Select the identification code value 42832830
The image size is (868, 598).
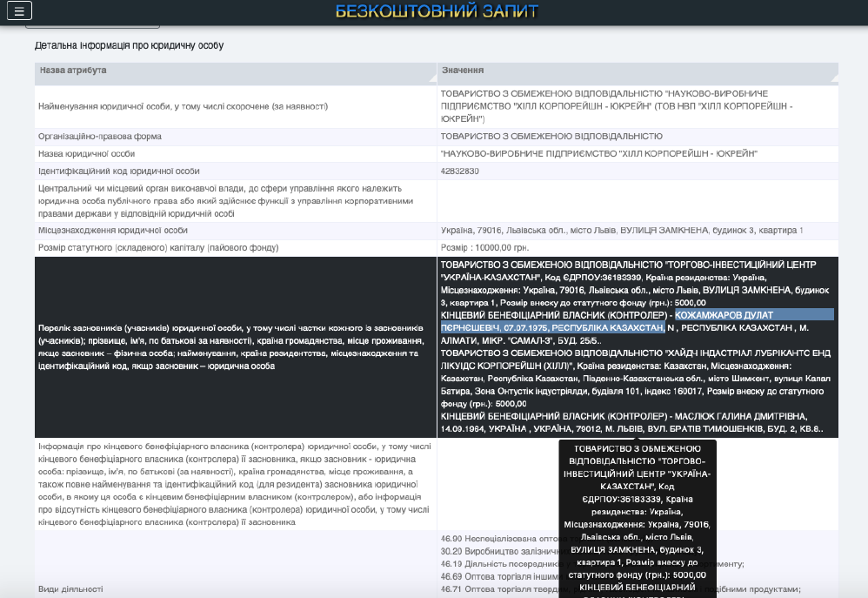coord(460,171)
